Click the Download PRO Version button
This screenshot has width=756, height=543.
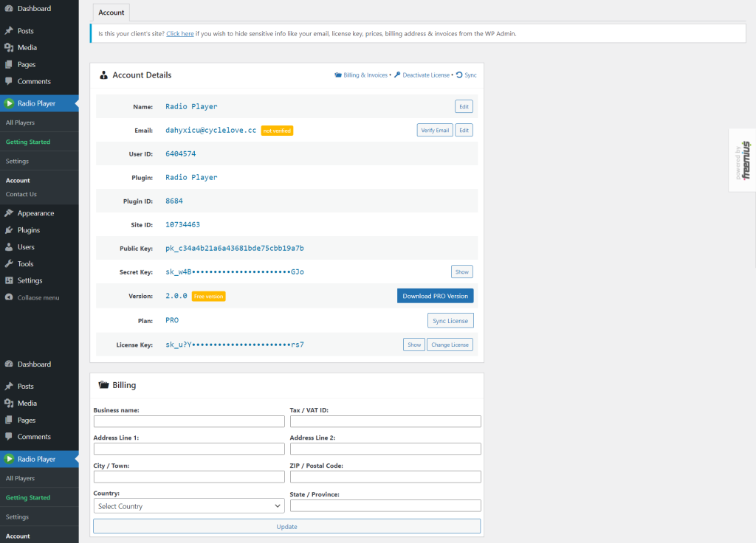(x=436, y=296)
